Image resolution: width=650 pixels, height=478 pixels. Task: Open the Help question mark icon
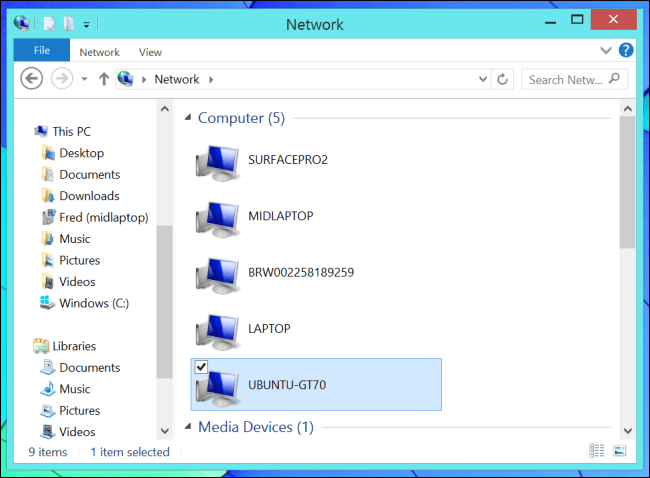point(626,50)
